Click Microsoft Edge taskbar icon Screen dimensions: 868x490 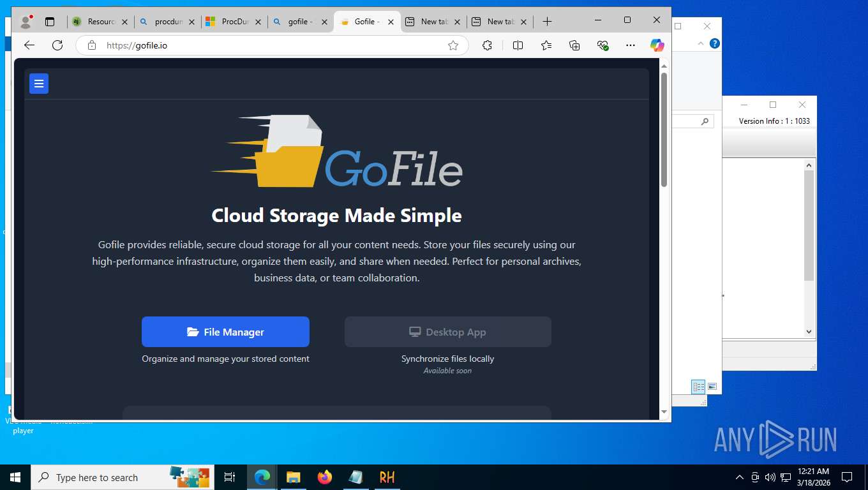click(262, 477)
